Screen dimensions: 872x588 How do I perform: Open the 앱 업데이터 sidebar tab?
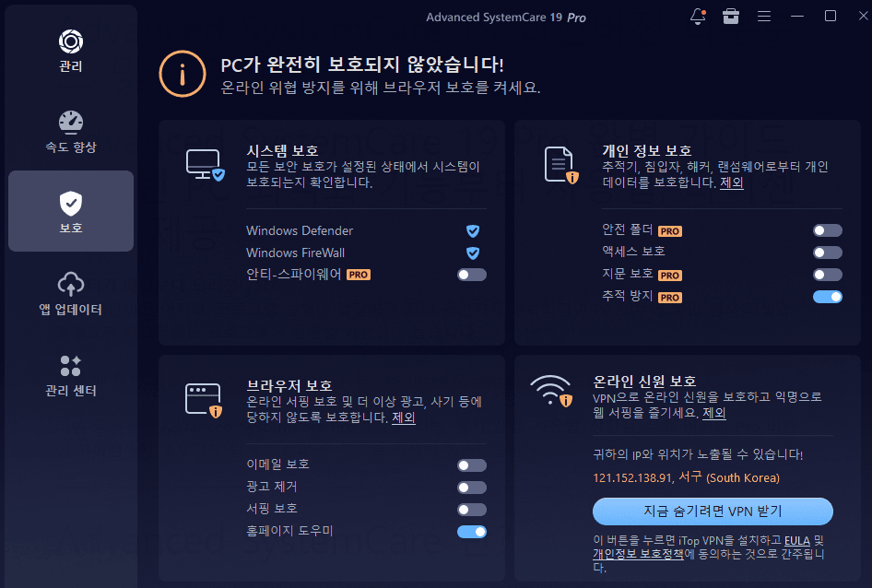71,294
